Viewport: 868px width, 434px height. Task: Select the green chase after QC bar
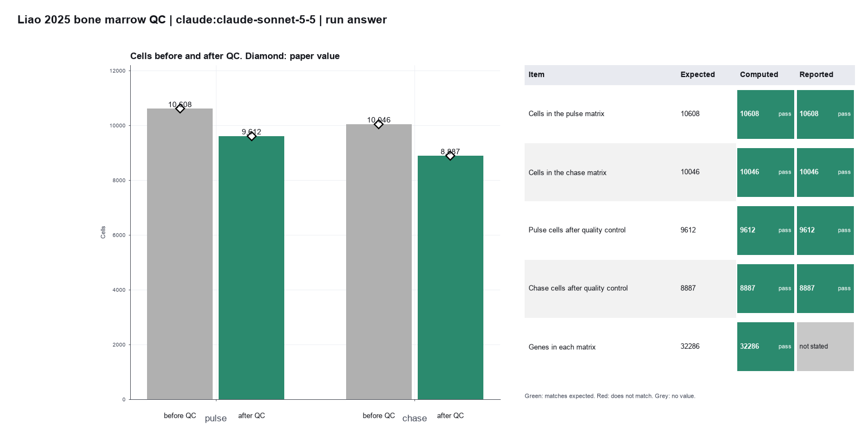click(x=450, y=277)
